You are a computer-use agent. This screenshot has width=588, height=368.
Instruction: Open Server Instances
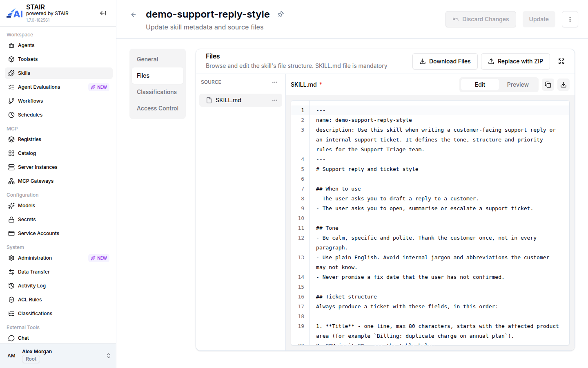59,167
